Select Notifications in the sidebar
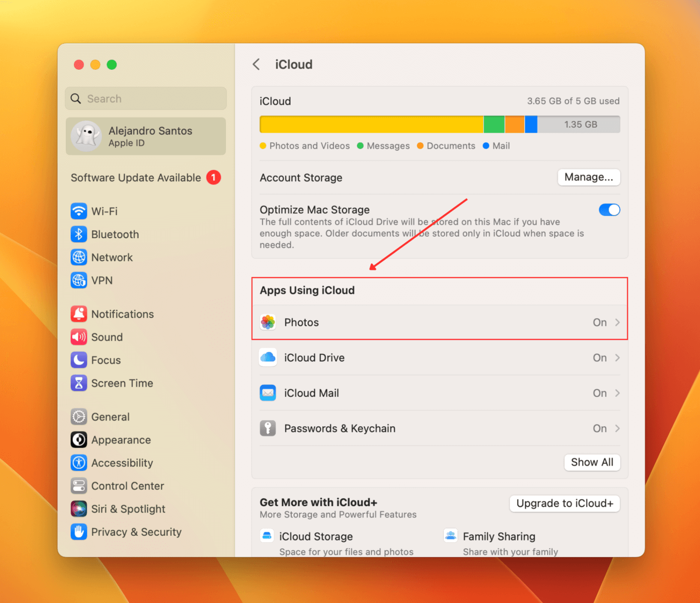Image resolution: width=700 pixels, height=603 pixels. tap(146, 314)
